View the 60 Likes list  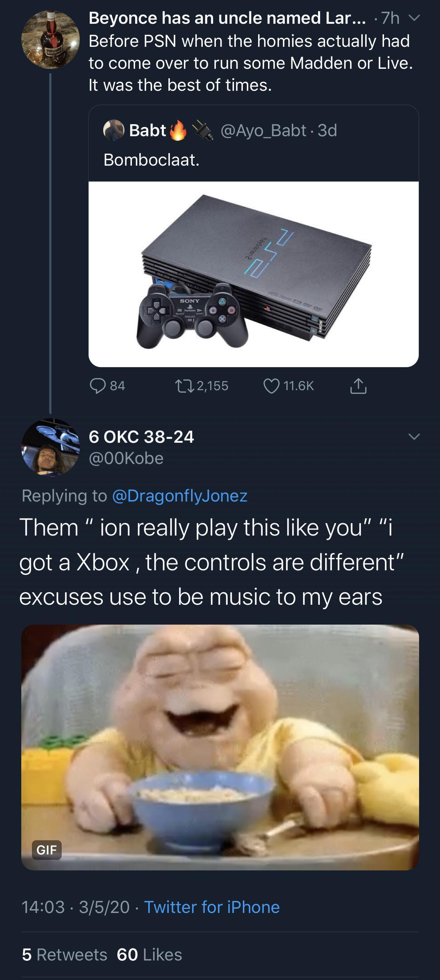(150, 954)
